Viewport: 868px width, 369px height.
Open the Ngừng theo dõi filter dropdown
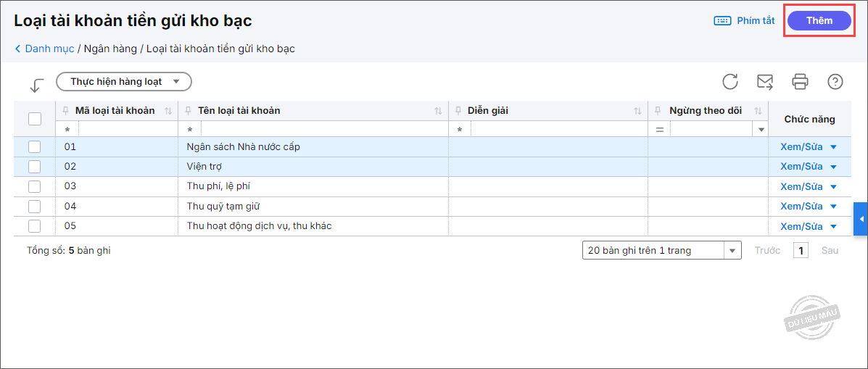761,130
